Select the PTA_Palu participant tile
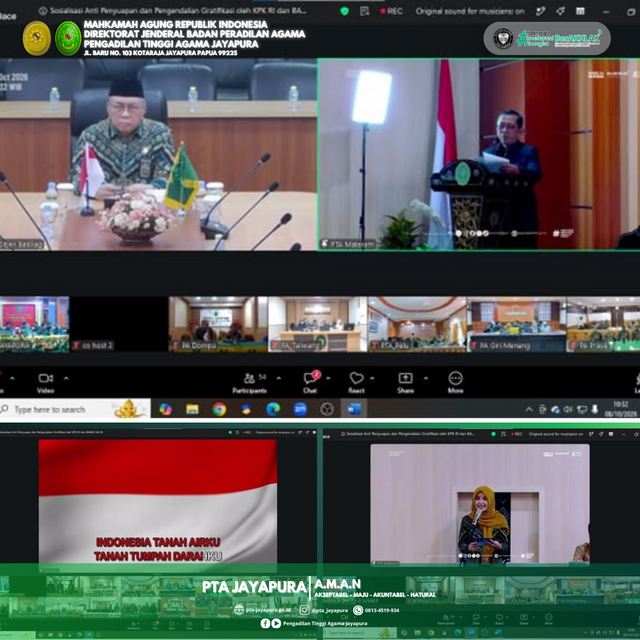Image resolution: width=640 pixels, height=640 pixels. tap(417, 324)
